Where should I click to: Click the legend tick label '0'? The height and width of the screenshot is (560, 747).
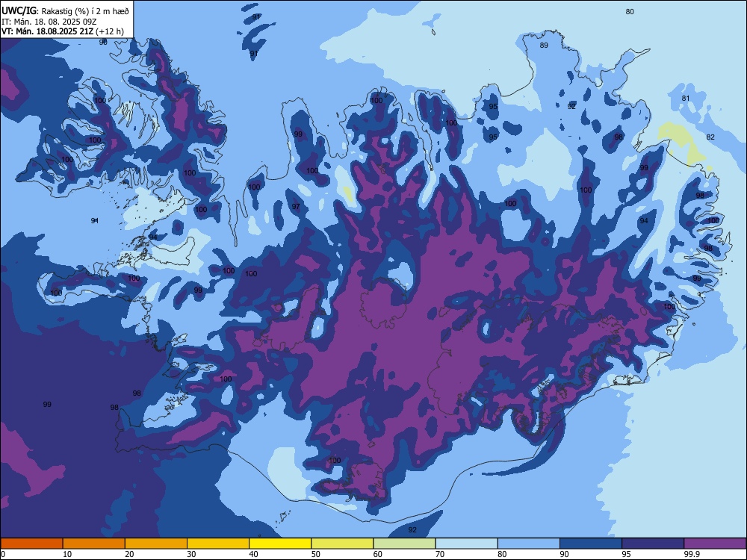click(x=3, y=554)
